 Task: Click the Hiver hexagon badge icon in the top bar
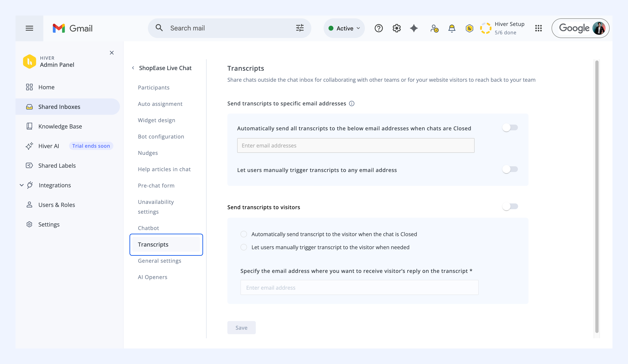pyautogui.click(x=469, y=28)
